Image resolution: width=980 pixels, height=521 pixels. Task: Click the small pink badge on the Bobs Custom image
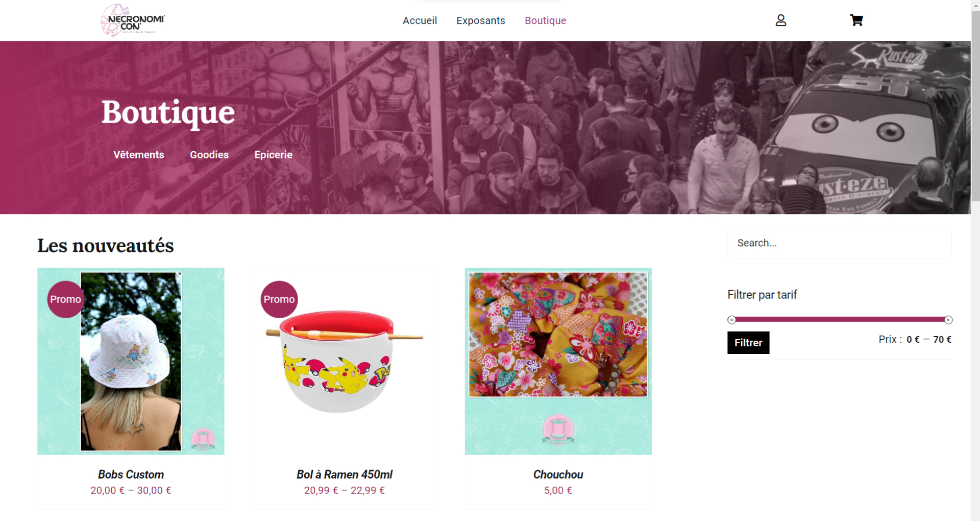(x=203, y=439)
